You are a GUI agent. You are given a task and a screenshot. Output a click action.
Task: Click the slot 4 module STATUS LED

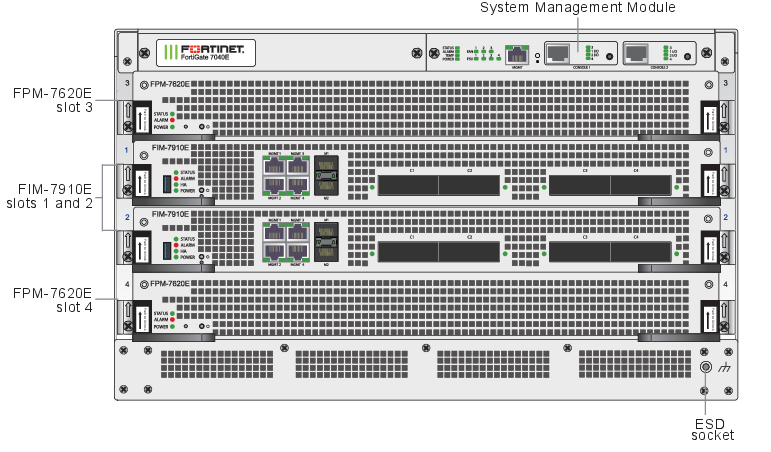tap(173, 313)
